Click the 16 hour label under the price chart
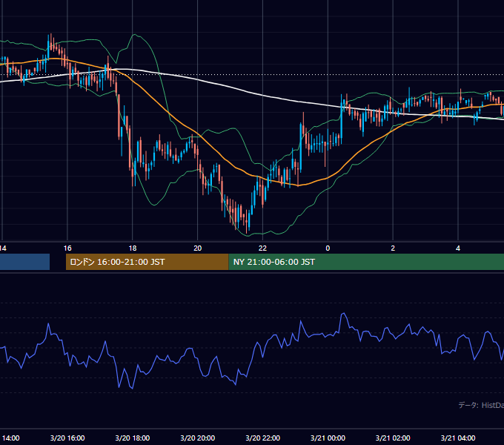Viewport: 504px width, 445px height. (67, 248)
